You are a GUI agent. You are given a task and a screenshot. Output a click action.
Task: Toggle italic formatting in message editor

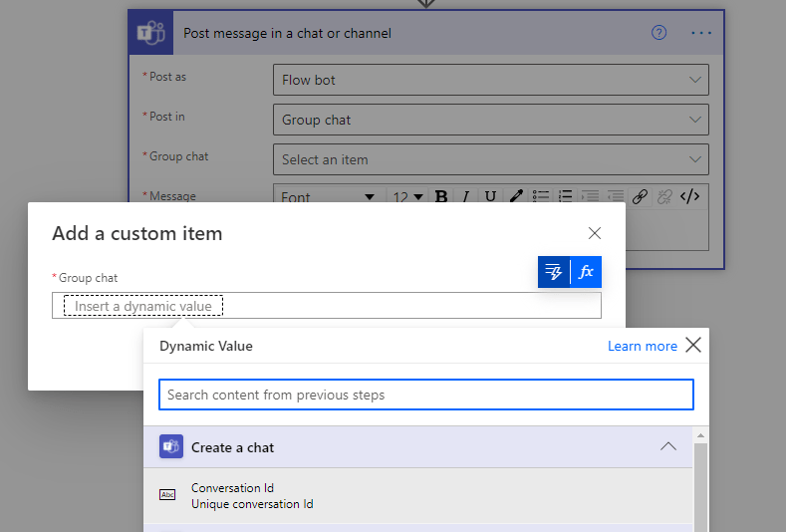pyautogui.click(x=465, y=196)
